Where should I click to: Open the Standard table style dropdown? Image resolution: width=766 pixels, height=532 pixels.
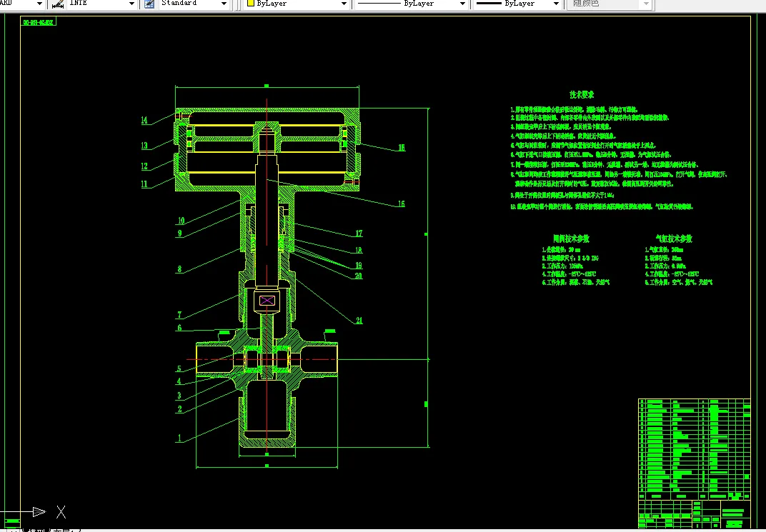pos(224,4)
